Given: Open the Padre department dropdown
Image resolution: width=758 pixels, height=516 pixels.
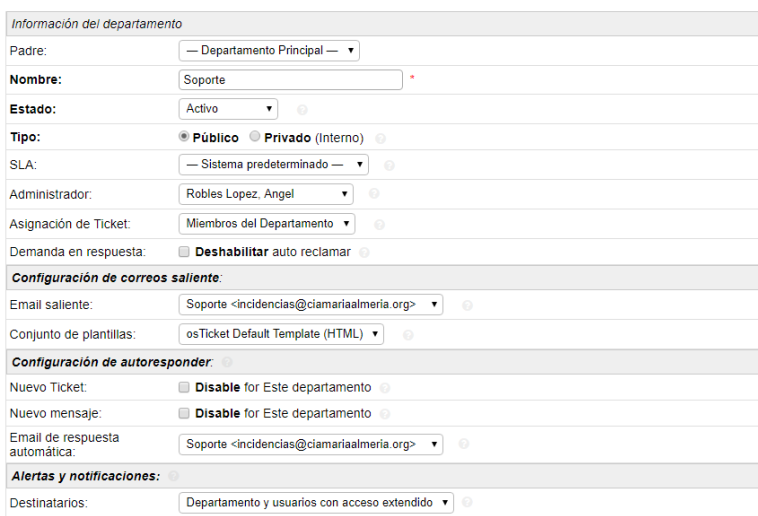Looking at the screenshot, I should coord(269,51).
